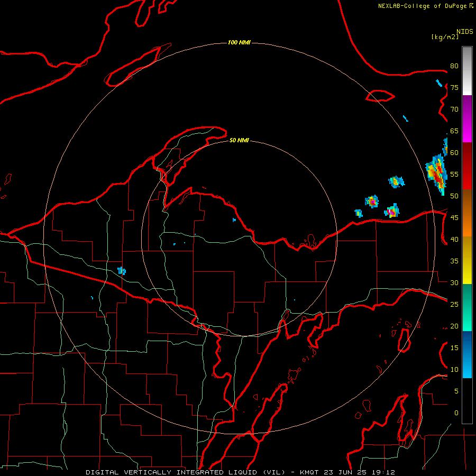Viewport: 476px width, 476px height.
Task: Click the bottom VIL product title caption
Action: pyautogui.click(x=240, y=472)
